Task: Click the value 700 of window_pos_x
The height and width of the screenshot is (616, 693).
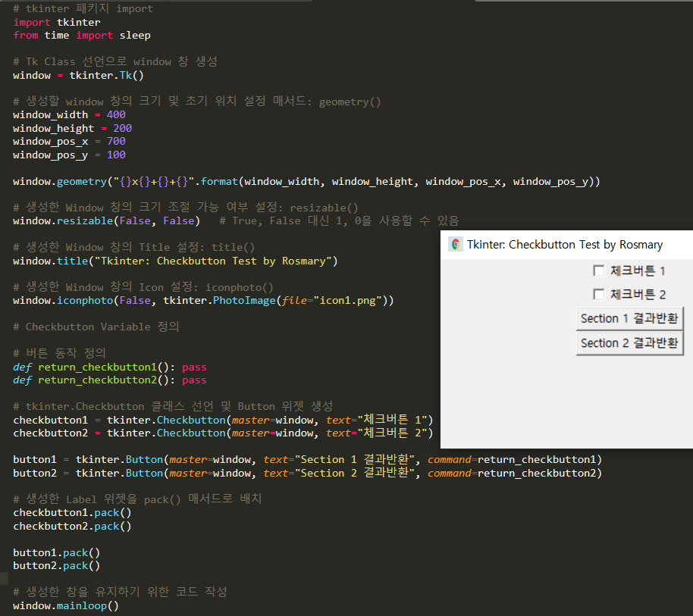Action: coord(116,141)
